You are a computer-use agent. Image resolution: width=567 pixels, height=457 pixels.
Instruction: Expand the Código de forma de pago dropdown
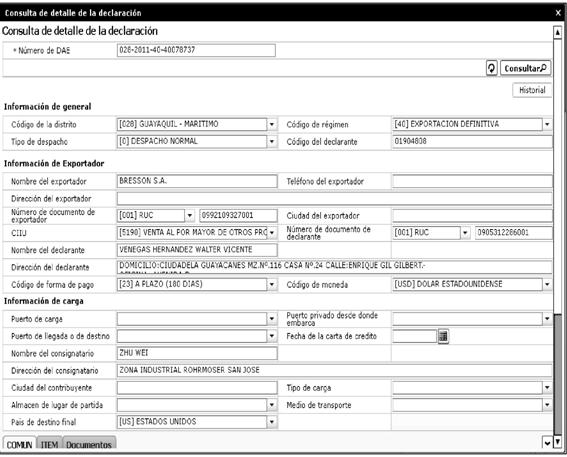point(272,285)
